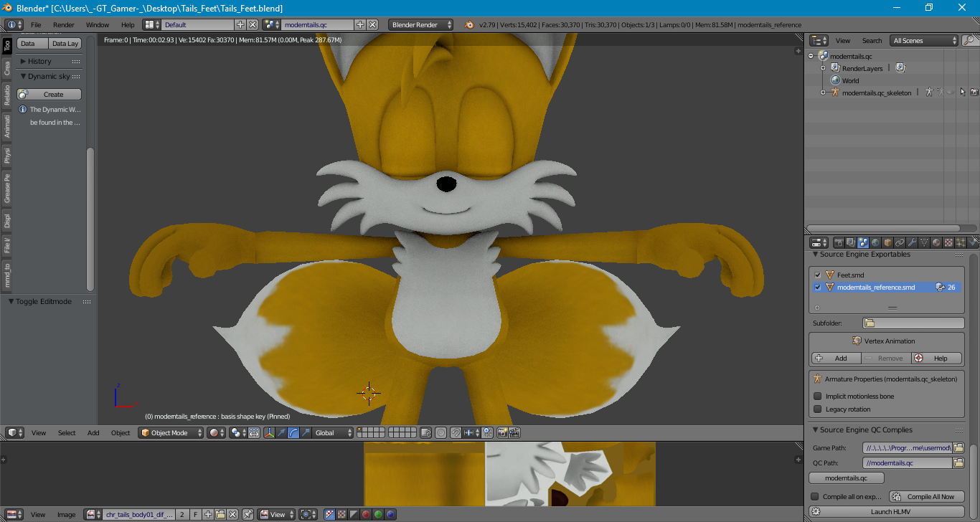Pin the image in UV editor
This screenshot has height=522, width=980.
tap(248, 514)
